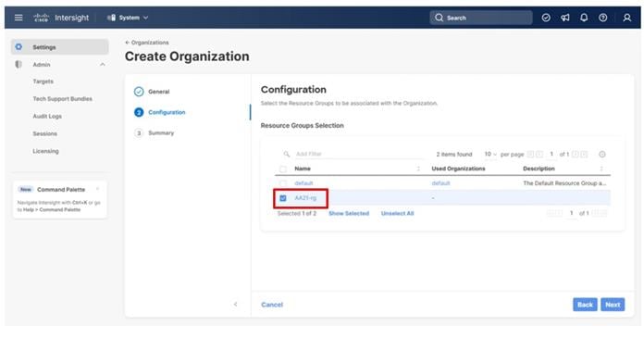Click the task status checkmark icon
Image resolution: width=644 pixels, height=338 pixels.
click(546, 18)
